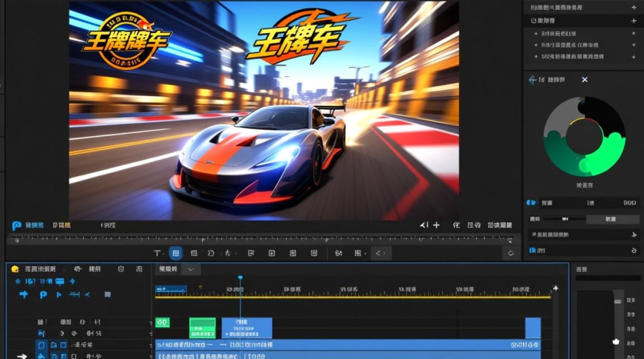This screenshot has height=359, width=644.
Task: Click the plus icon in the preview's bottom bar
Action: [x=436, y=225]
